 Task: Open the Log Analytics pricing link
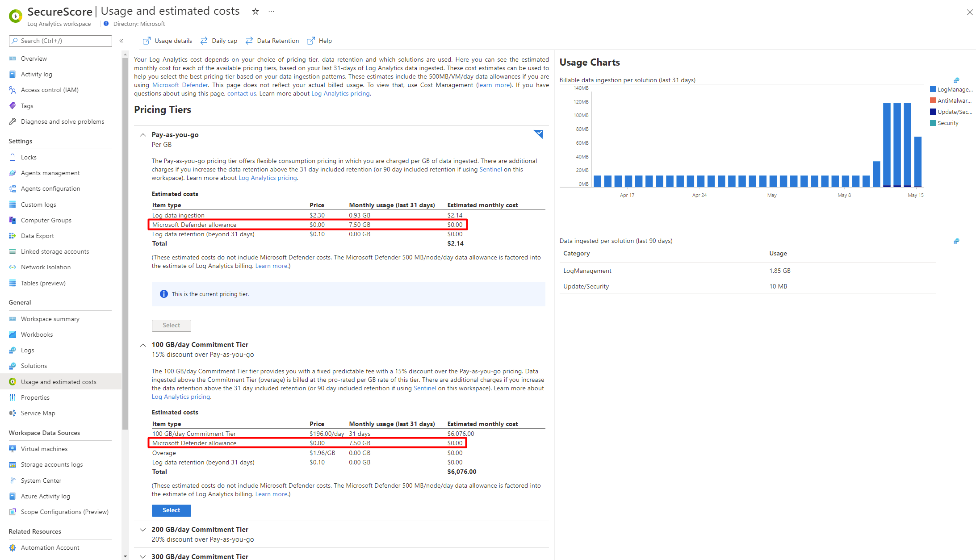coord(340,94)
